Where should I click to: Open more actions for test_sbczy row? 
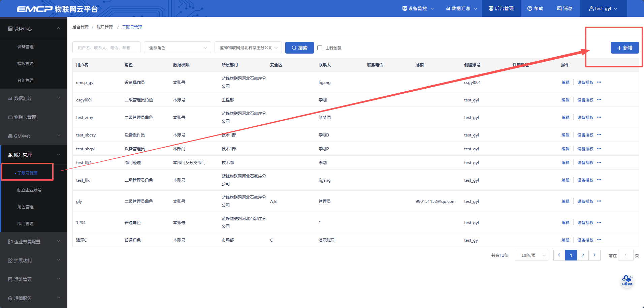coord(599,135)
